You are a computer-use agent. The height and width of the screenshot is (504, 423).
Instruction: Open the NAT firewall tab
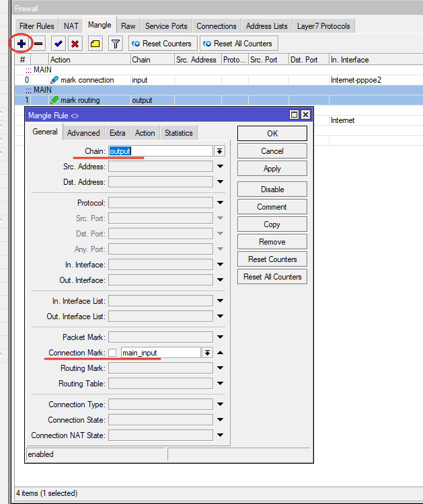[x=71, y=26]
